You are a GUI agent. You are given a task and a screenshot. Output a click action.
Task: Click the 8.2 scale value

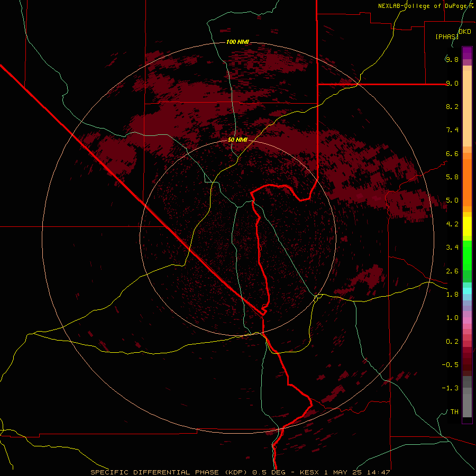click(452, 106)
